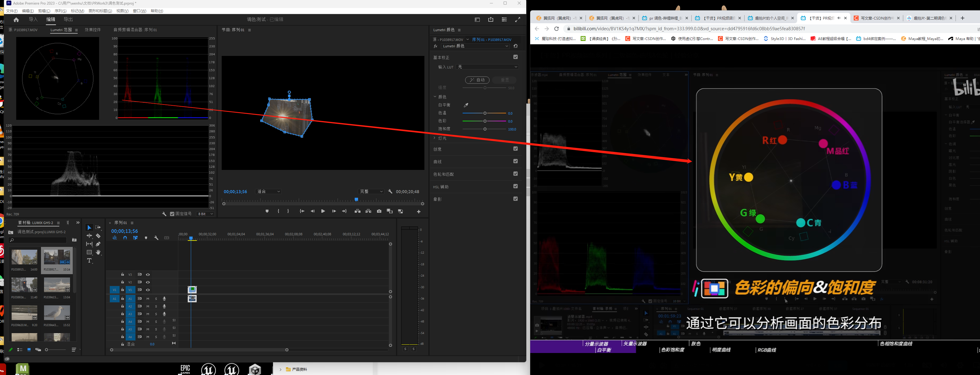Open the 输入 LUT dropdown
The height and width of the screenshot is (375, 980).
point(487,67)
